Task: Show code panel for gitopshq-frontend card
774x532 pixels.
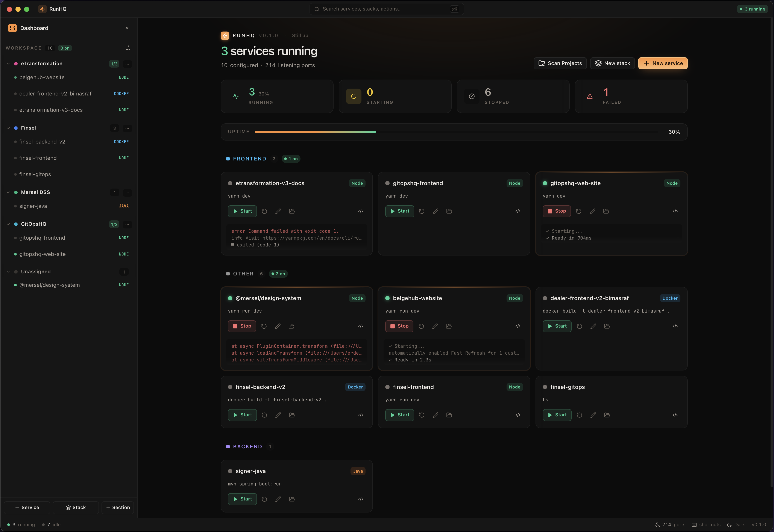Action: coord(518,211)
